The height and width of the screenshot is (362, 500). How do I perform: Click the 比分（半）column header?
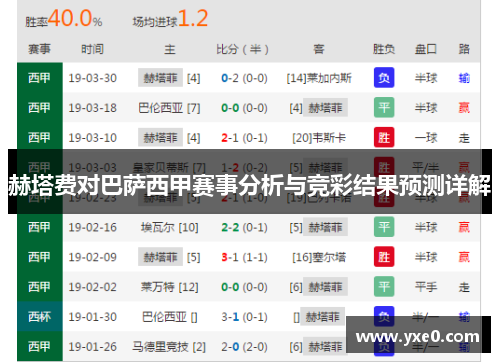(x=242, y=49)
